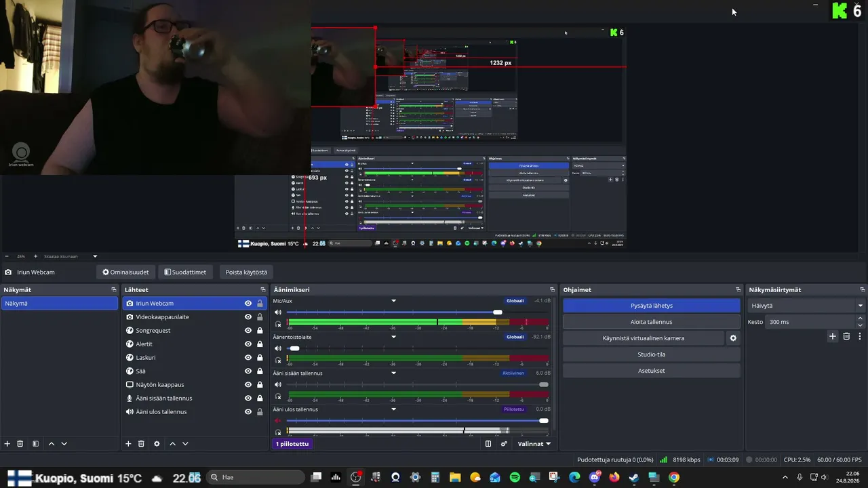Screen dimensions: 868x488
Task: Delete the transition with the Näkymäsiirtymät trash icon
Action: pyautogui.click(x=846, y=336)
